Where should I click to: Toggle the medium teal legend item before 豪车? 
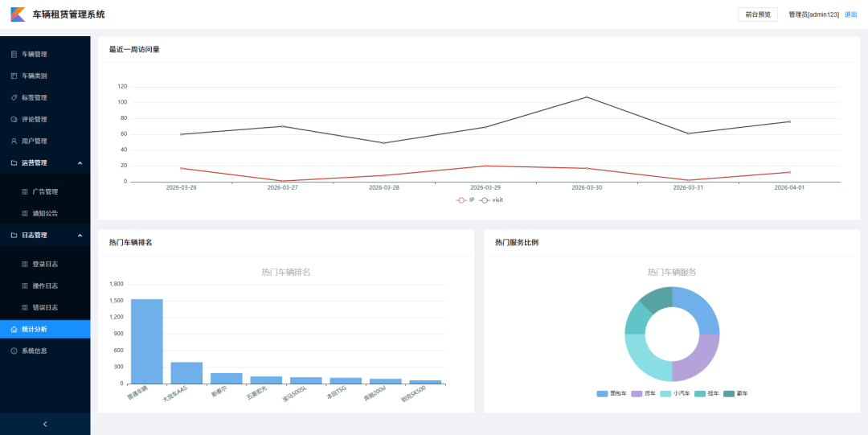tap(707, 393)
